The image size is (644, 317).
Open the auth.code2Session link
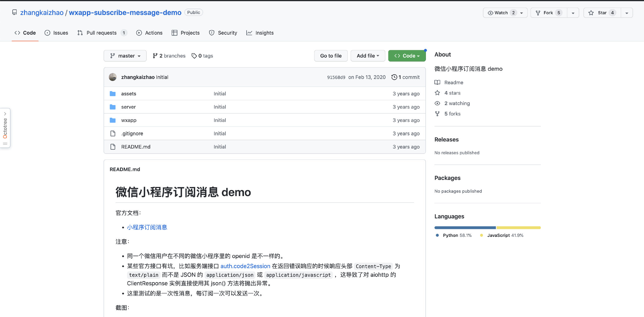245,266
